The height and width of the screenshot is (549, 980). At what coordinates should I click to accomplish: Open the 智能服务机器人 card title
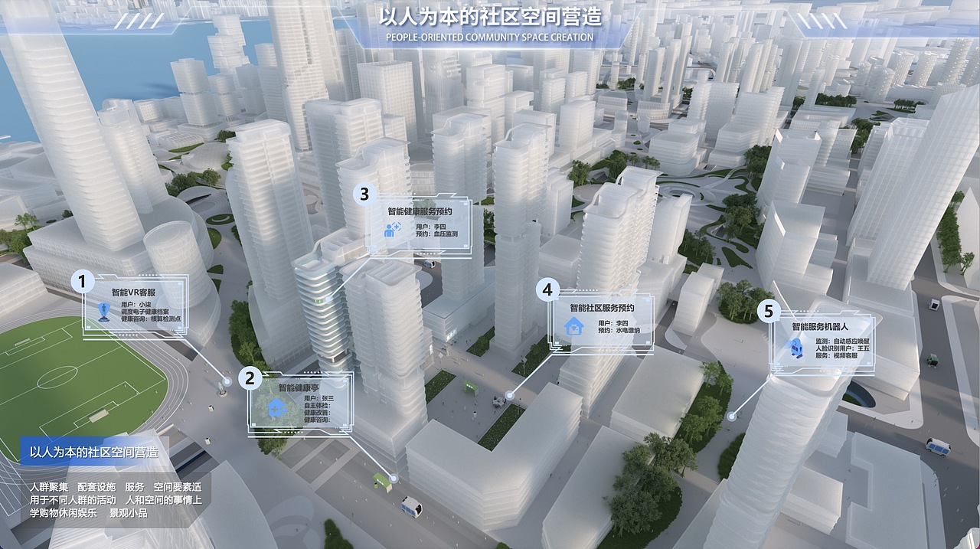tap(822, 327)
